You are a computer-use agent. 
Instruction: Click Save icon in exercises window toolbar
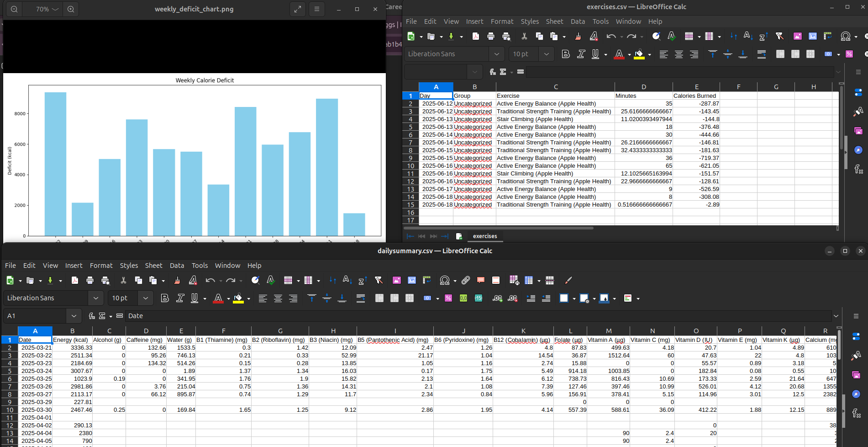[x=451, y=36]
